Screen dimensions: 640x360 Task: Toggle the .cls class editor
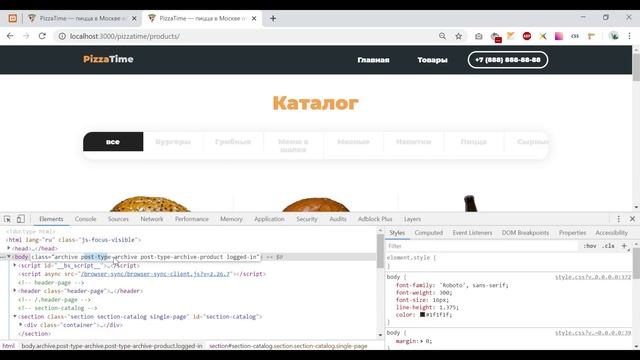[x=608, y=246]
